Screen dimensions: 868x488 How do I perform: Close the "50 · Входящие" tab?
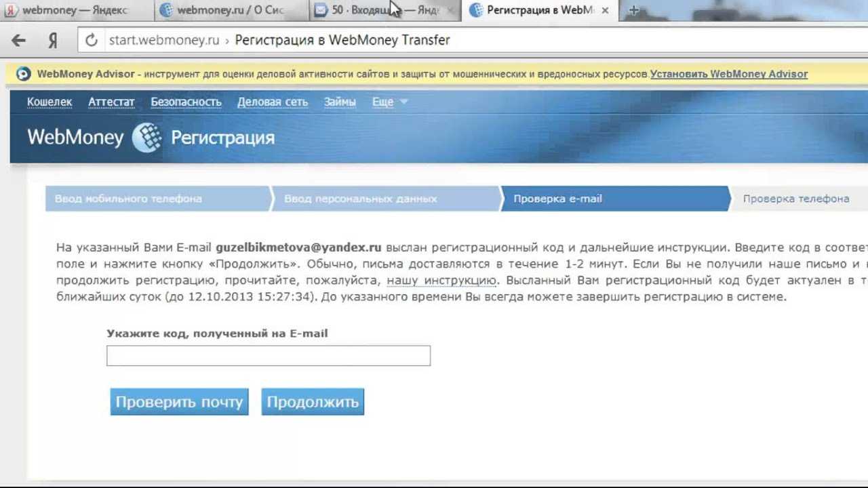[x=451, y=10]
